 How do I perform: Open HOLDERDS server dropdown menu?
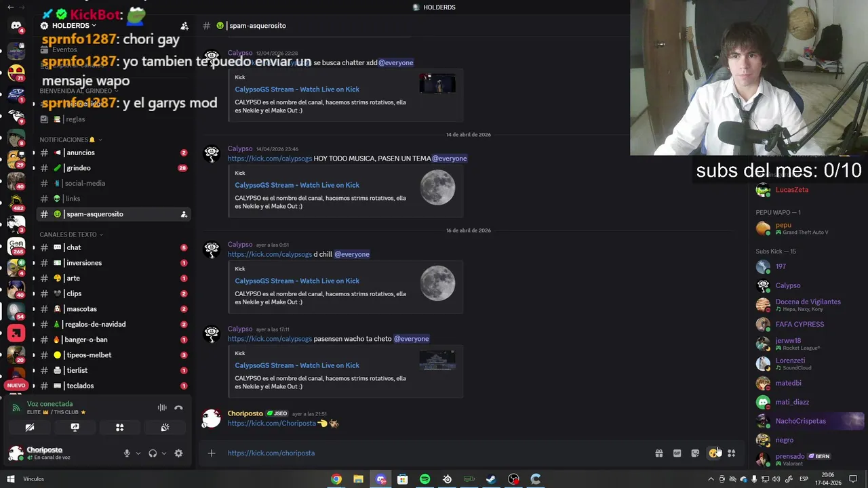pos(73,26)
